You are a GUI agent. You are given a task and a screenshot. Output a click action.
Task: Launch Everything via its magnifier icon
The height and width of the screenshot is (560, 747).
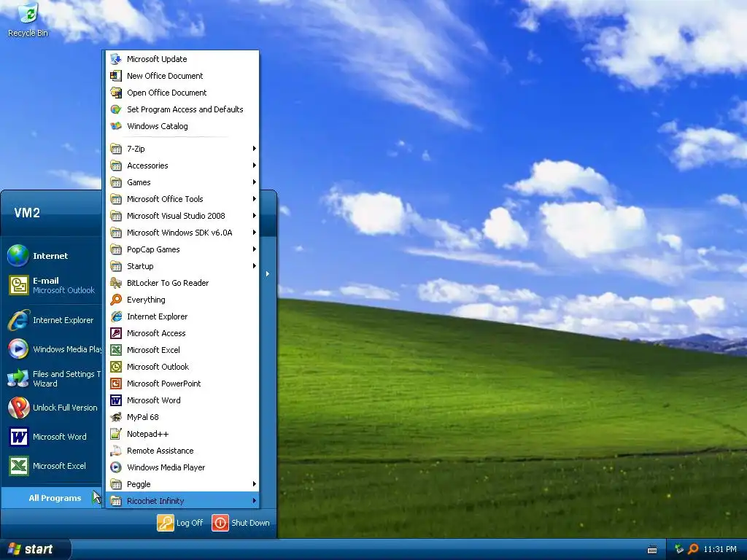coord(116,300)
